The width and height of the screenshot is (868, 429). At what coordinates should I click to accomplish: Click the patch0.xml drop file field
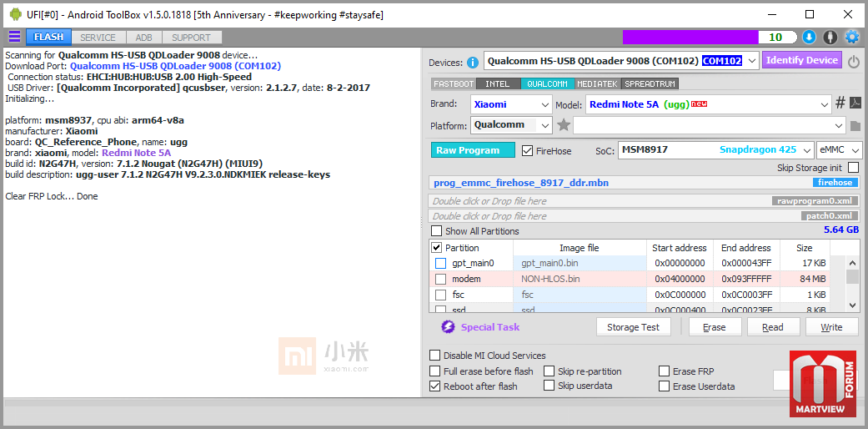645,216
